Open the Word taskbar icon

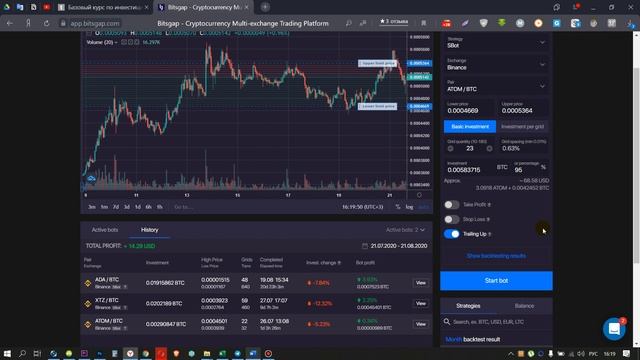[x=253, y=353]
